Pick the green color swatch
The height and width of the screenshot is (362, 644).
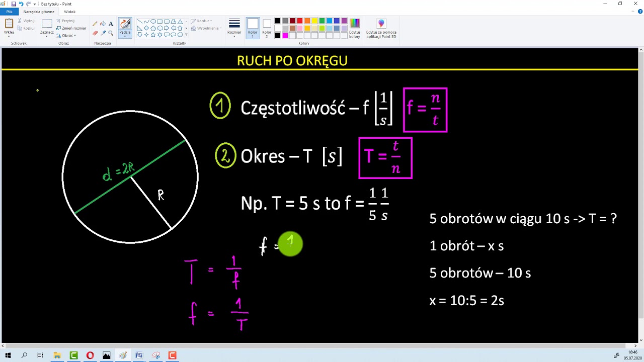click(x=322, y=21)
